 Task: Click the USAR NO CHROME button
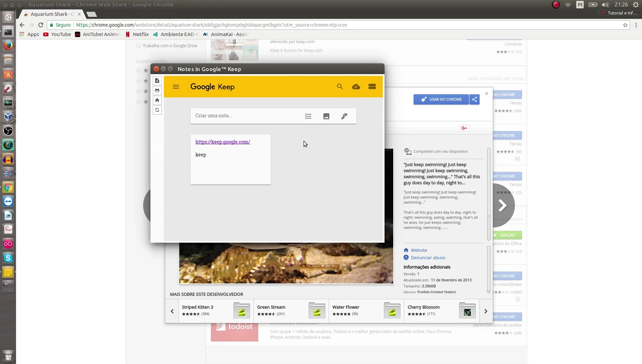pyautogui.click(x=441, y=100)
